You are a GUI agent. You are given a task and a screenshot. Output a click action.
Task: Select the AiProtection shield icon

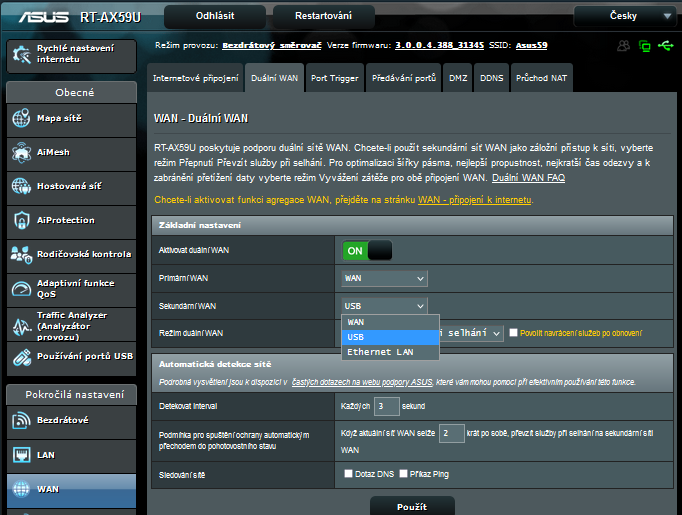pyautogui.click(x=22, y=221)
